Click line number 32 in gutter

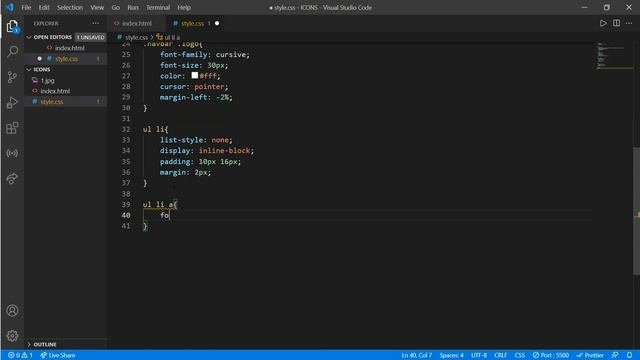pyautogui.click(x=126, y=129)
